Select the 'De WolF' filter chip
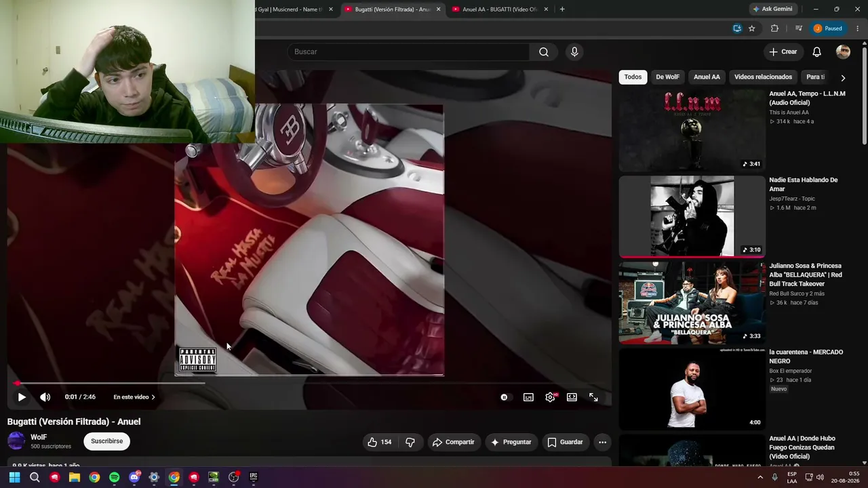The image size is (868, 488). pyautogui.click(x=667, y=77)
